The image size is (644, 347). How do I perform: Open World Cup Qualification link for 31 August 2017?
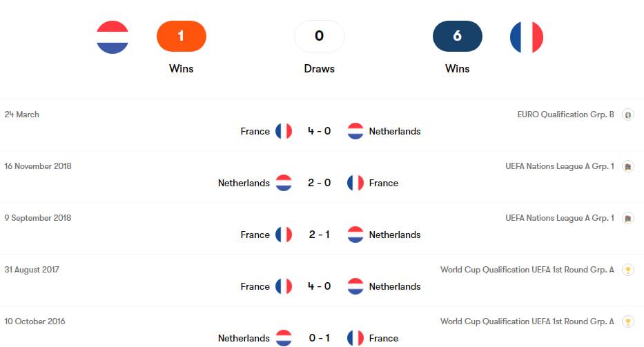click(527, 270)
